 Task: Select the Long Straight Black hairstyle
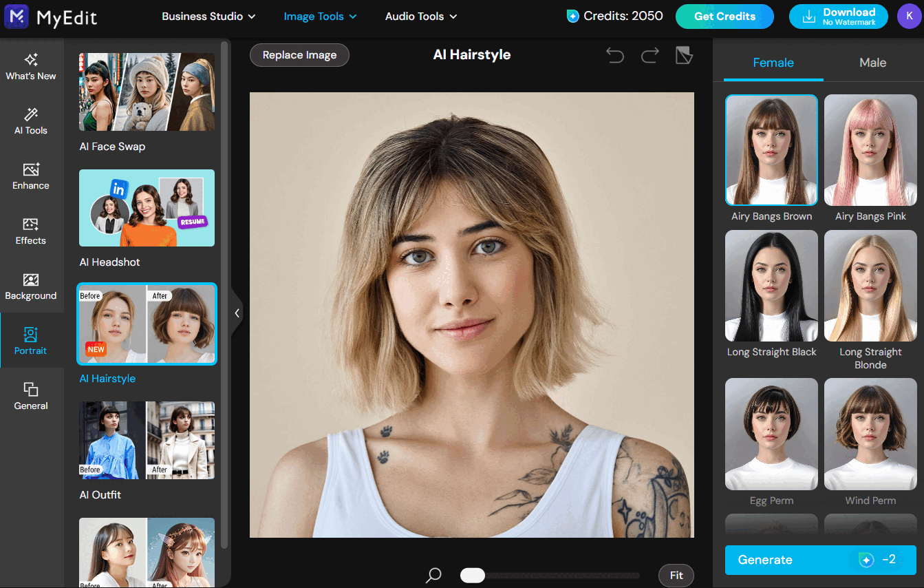771,286
